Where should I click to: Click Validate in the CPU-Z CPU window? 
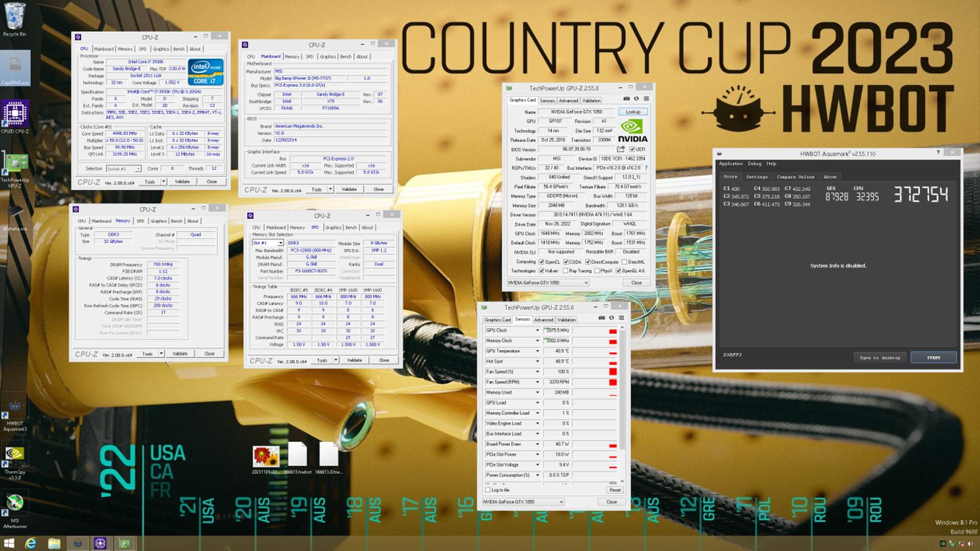182,182
